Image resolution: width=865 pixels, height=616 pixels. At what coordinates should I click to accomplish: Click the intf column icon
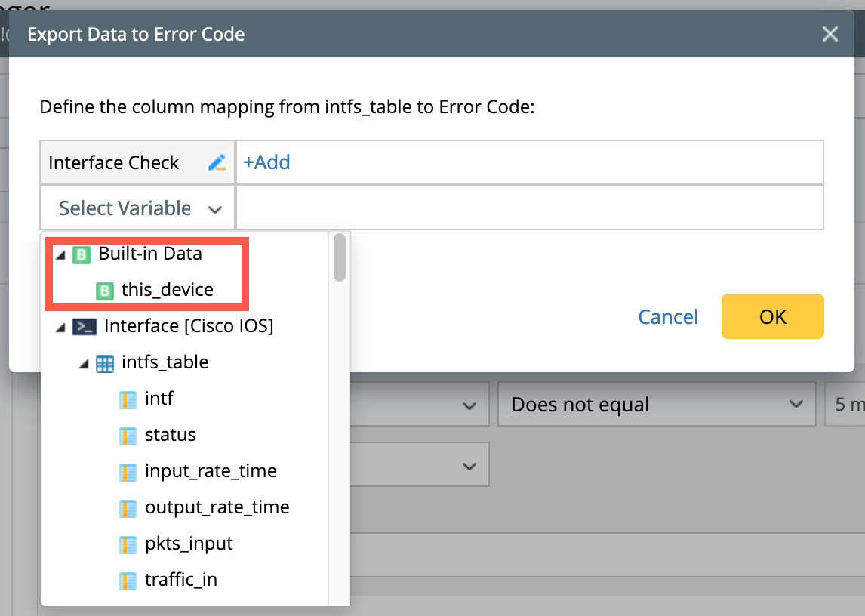point(128,399)
